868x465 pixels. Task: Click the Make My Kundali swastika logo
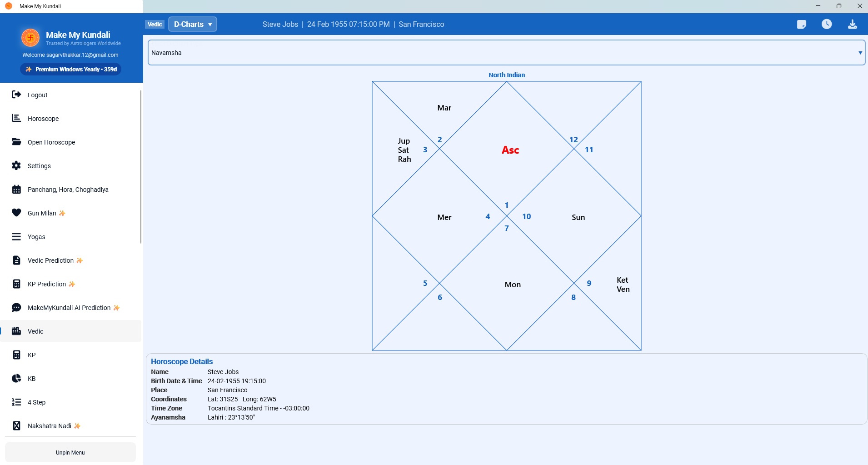(x=30, y=38)
